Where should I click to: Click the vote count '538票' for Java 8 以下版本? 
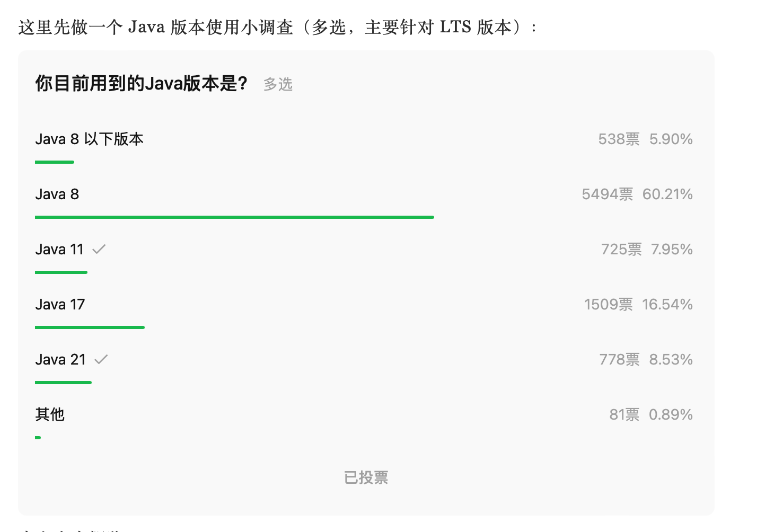(x=619, y=139)
